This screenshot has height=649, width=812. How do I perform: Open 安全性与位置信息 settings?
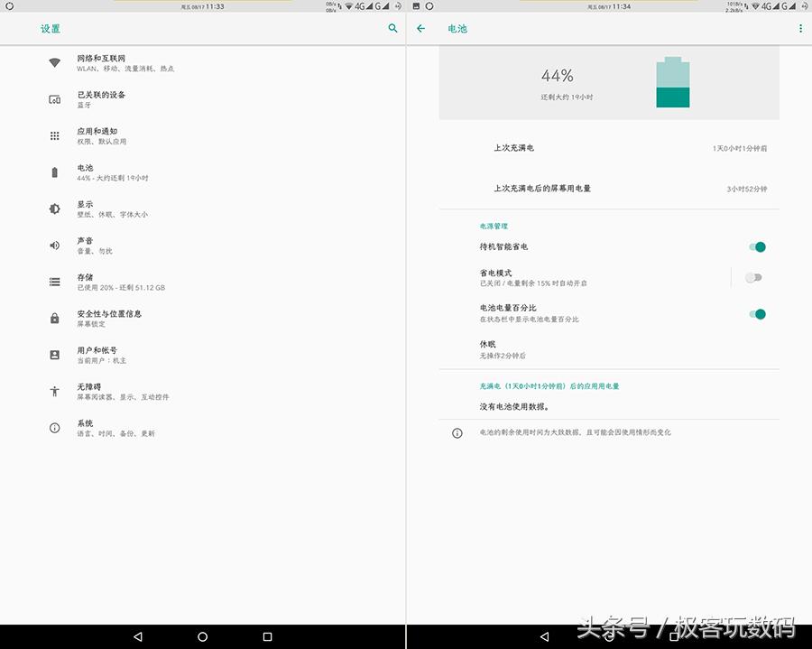(x=202, y=318)
